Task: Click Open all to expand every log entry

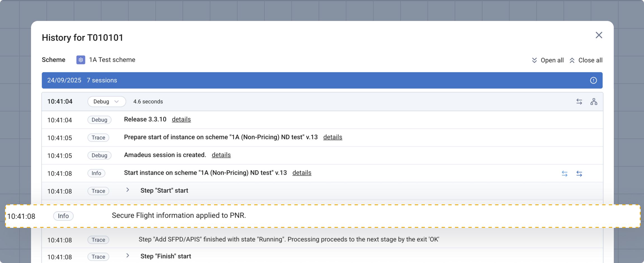Action: click(x=552, y=60)
